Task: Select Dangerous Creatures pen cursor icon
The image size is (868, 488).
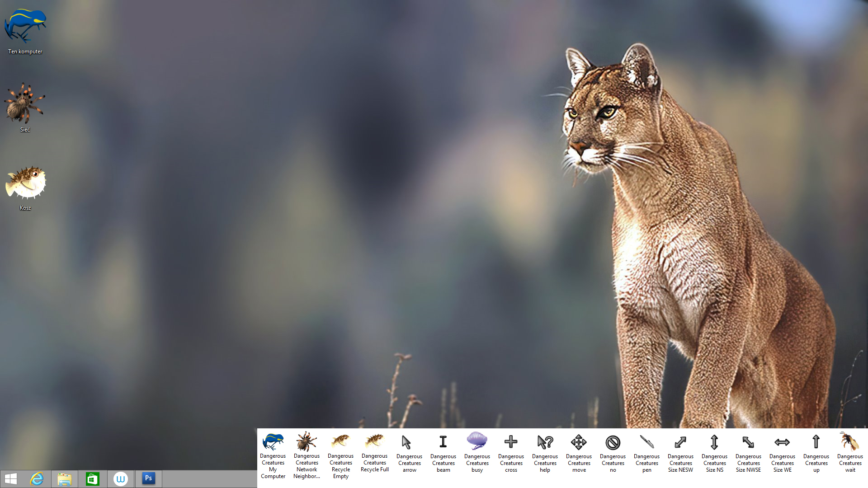Action: (x=646, y=442)
